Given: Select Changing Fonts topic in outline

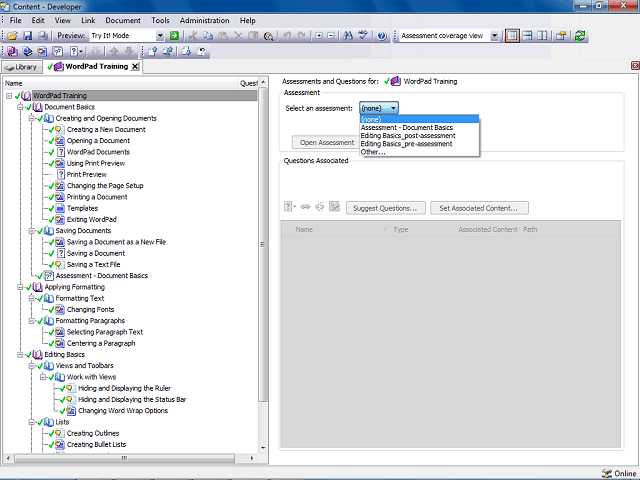Looking at the screenshot, I should click(x=90, y=310).
